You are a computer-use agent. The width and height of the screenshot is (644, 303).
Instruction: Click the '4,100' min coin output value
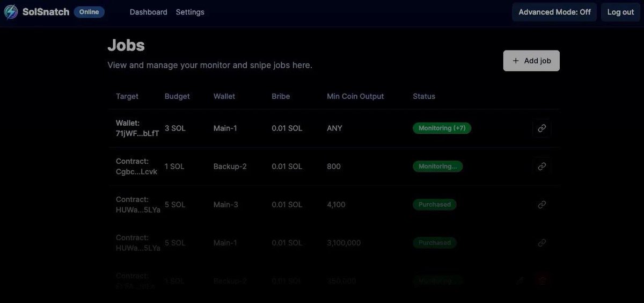click(336, 205)
